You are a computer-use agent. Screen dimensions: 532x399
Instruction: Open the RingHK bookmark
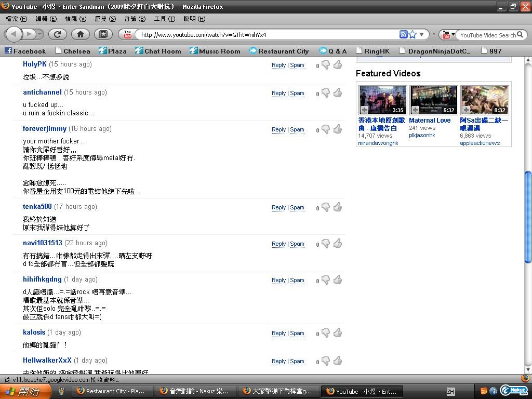click(x=373, y=51)
